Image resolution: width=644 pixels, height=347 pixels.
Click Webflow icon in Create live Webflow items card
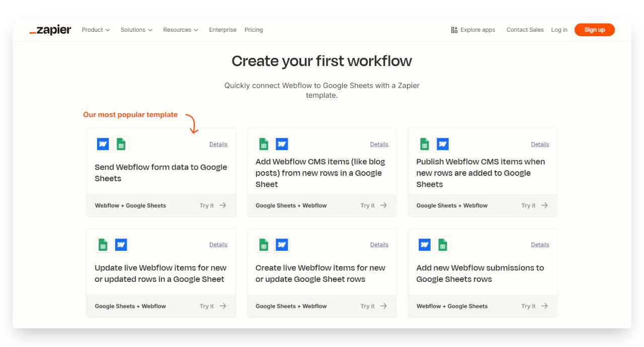point(282,245)
